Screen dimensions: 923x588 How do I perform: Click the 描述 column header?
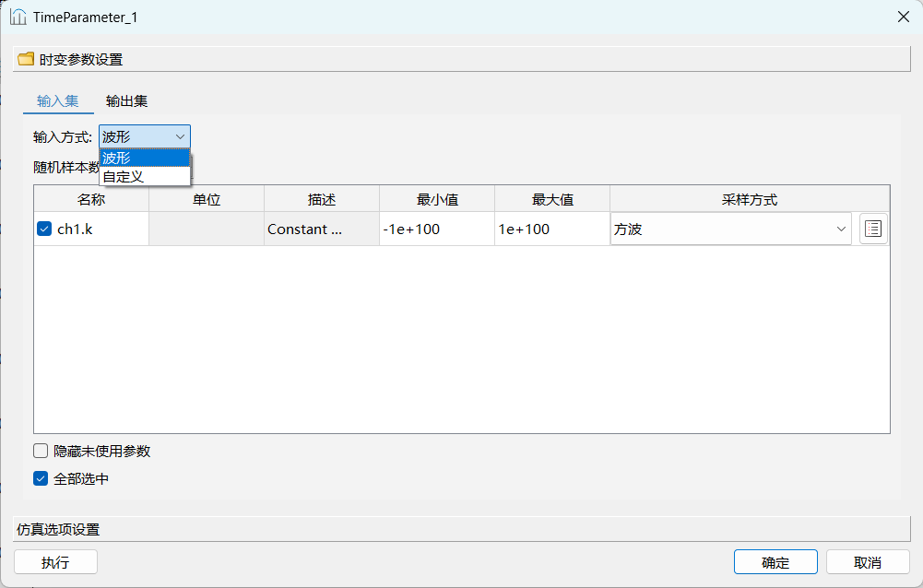point(322,199)
